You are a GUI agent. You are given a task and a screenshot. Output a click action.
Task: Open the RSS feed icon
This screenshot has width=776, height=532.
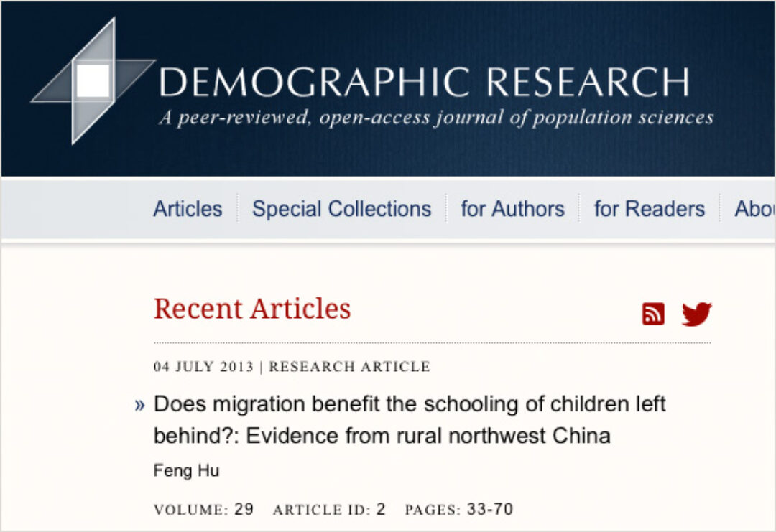point(653,314)
